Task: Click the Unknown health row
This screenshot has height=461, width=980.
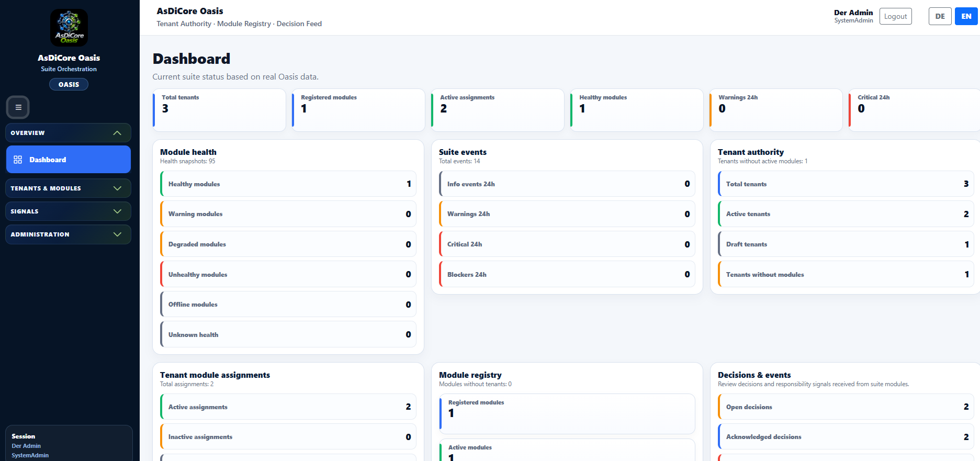Action: [288, 334]
